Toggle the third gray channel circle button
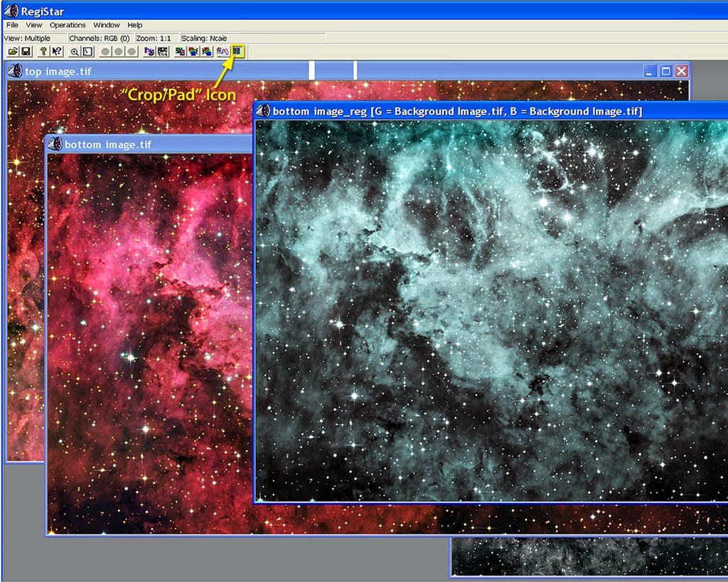 point(132,51)
